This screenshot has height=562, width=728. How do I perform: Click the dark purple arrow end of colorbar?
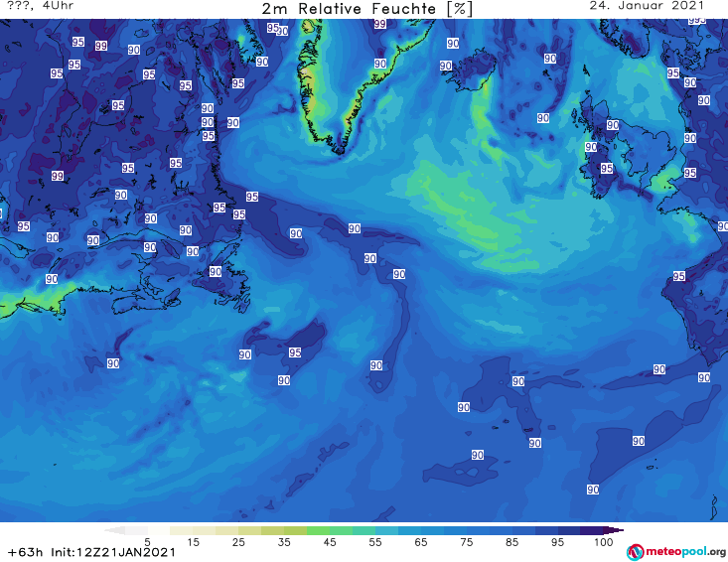coord(614,530)
